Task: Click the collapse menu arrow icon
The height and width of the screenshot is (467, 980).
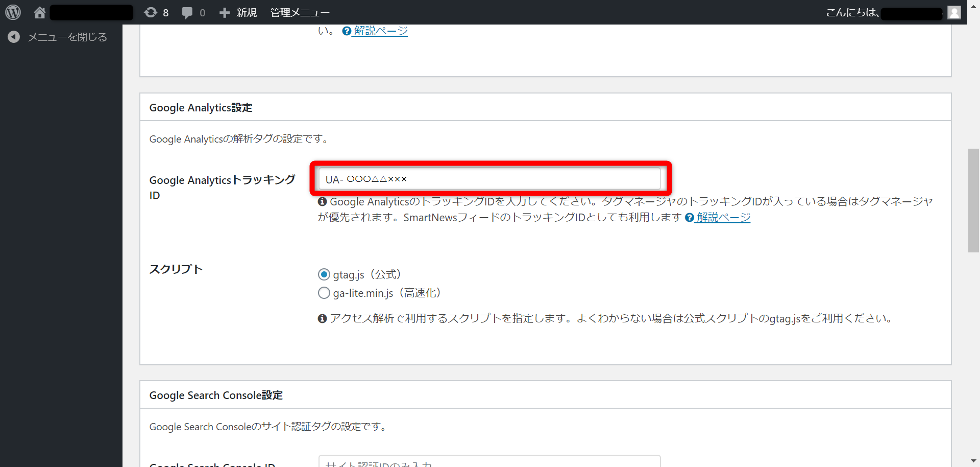Action: 14,37
